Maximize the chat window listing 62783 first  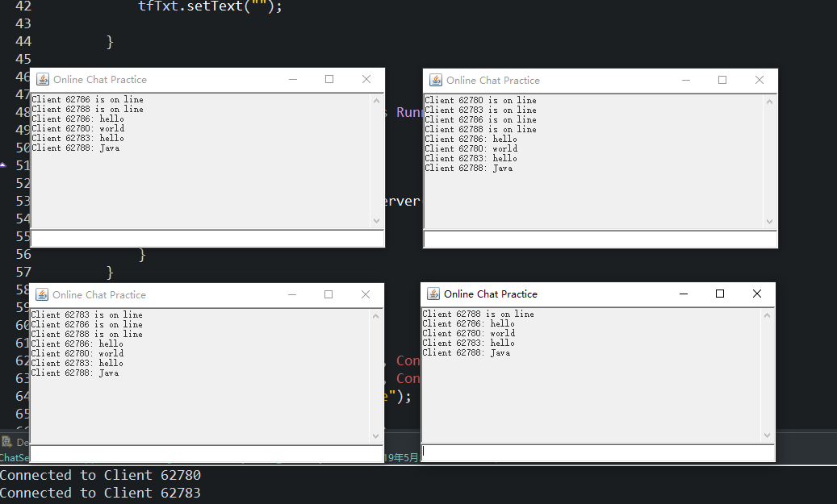click(x=329, y=294)
